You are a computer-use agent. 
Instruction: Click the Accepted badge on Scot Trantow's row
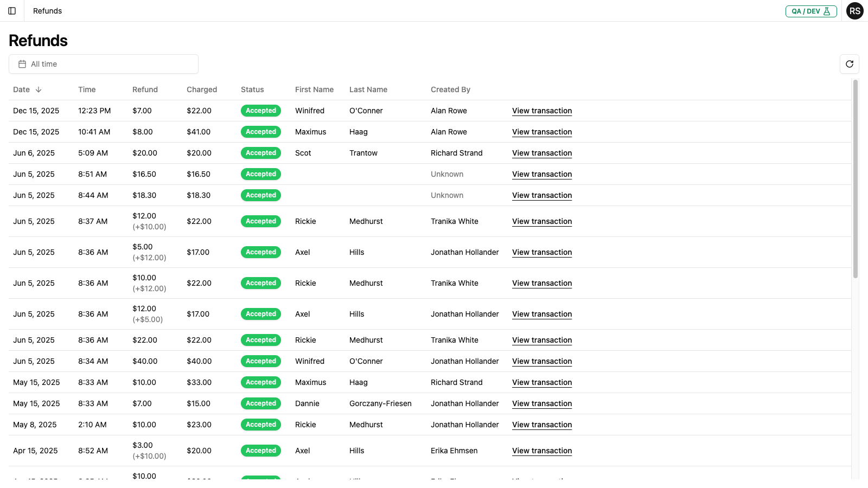coord(261,153)
